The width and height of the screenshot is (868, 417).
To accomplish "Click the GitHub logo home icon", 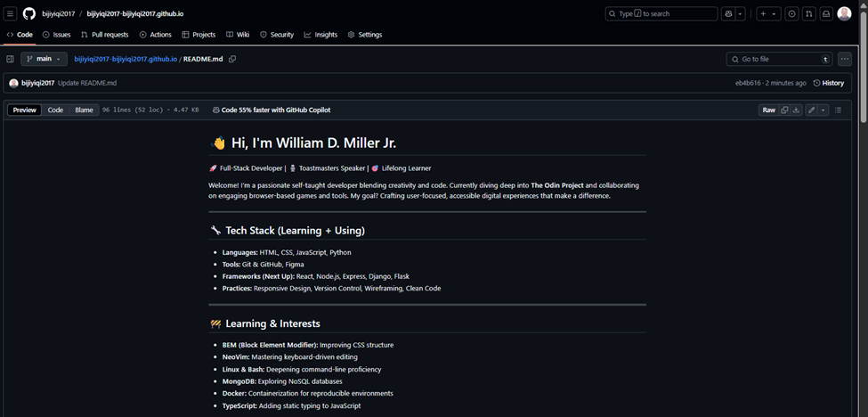I will (x=29, y=14).
